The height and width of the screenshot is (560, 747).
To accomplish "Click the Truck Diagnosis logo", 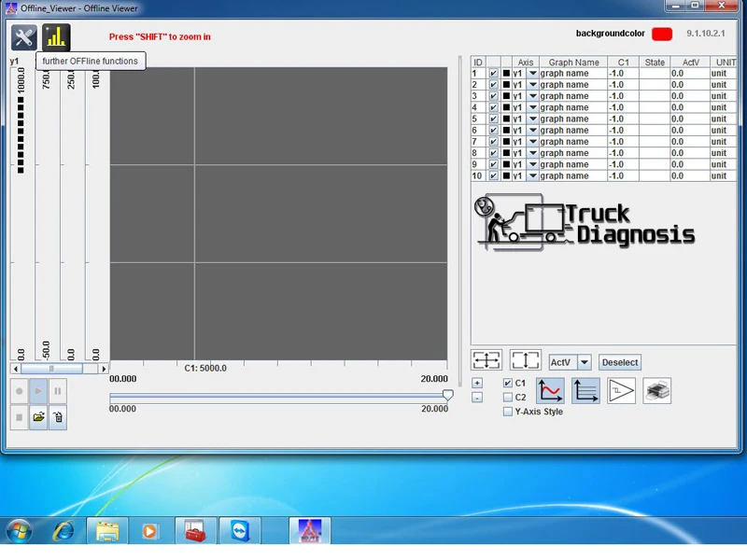I will pos(585,222).
